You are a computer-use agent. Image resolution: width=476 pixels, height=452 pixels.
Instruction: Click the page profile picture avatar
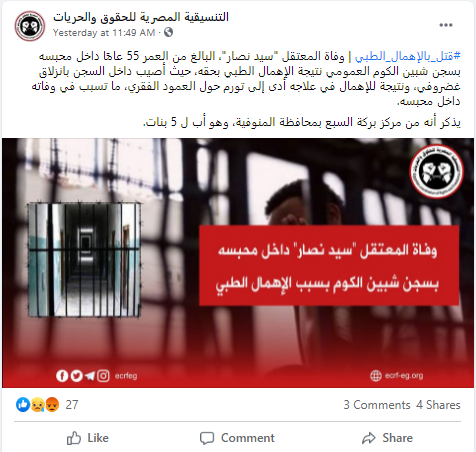(x=30, y=26)
